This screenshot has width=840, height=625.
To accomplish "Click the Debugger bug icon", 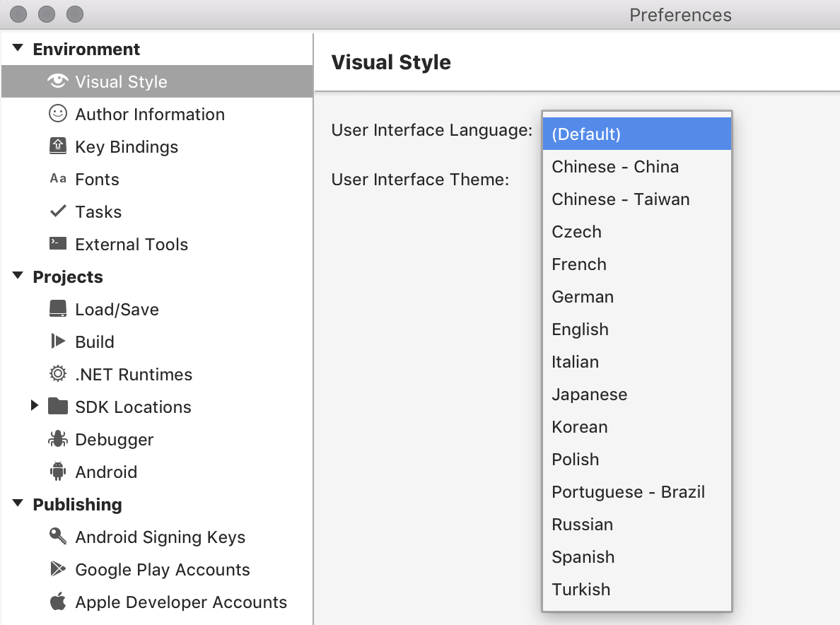I will click(x=58, y=439).
